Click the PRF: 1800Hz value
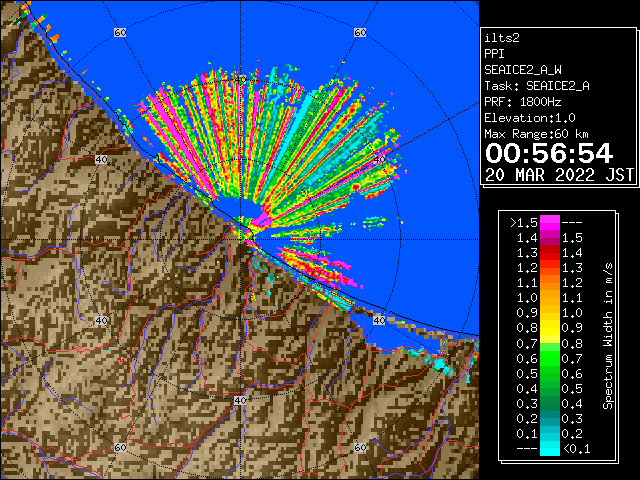Screen dimensions: 640x480 click(523, 102)
